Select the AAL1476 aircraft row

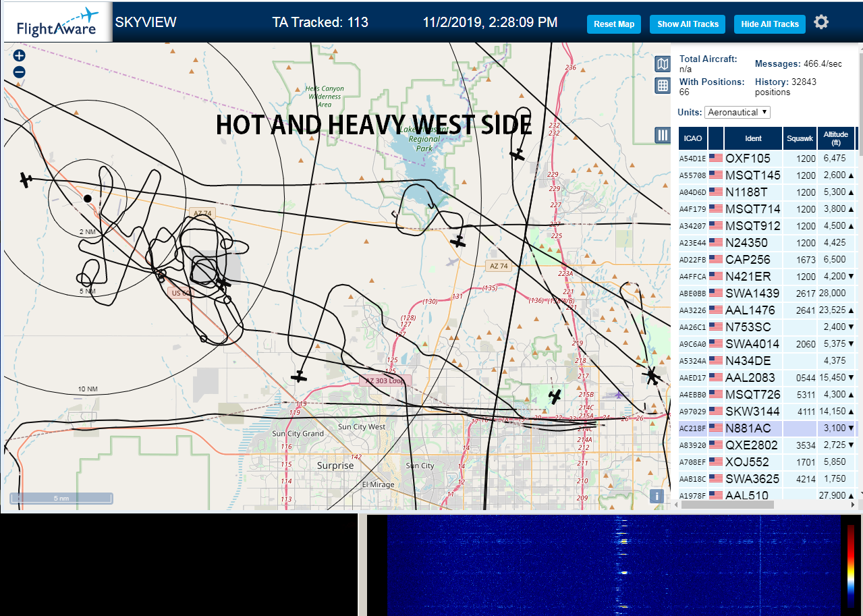coord(767,310)
